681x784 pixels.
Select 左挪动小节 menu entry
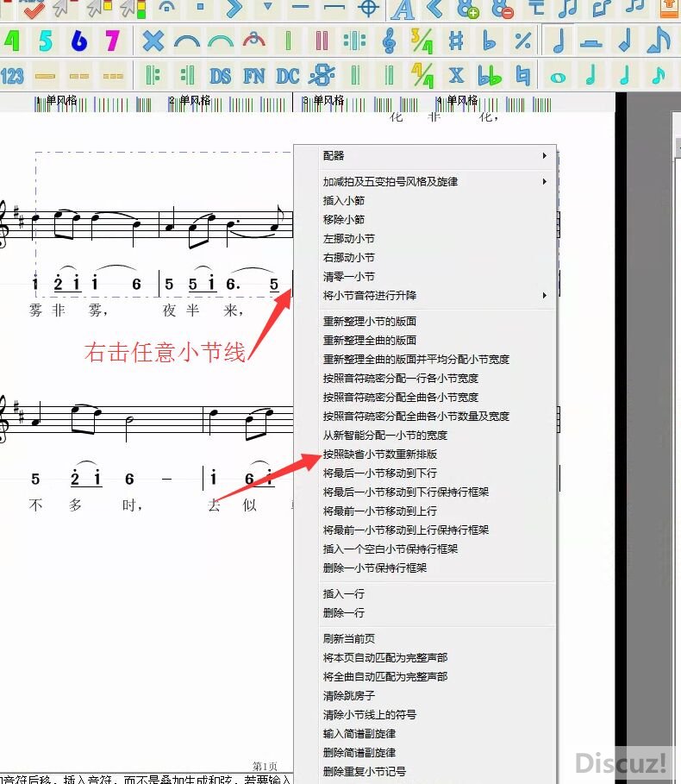click(349, 239)
